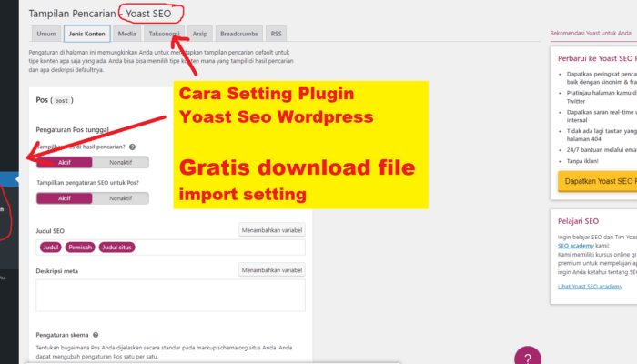Switch to the RSS tab
Image resolution: width=637 pixels, height=364 pixels.
coord(277,34)
